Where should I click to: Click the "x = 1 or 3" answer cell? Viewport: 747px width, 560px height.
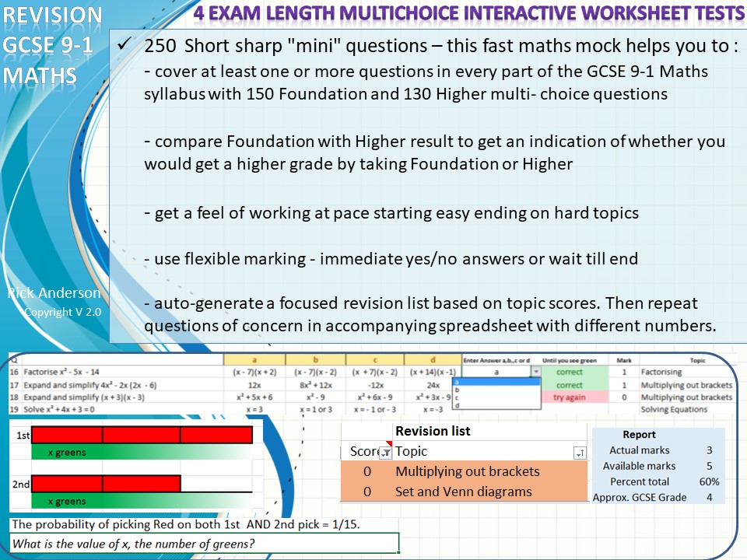coord(315,409)
